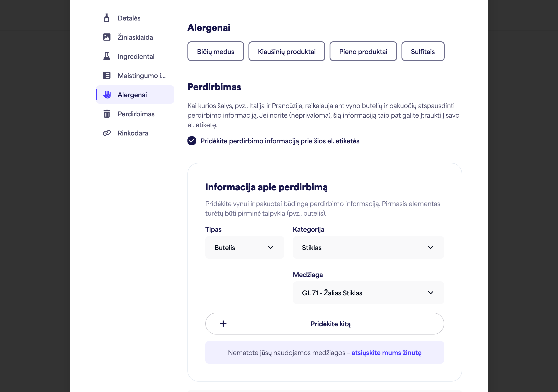Screen dimensions: 558x392
Task: Click the link chain icon for Rinkodara
Action: 107,133
